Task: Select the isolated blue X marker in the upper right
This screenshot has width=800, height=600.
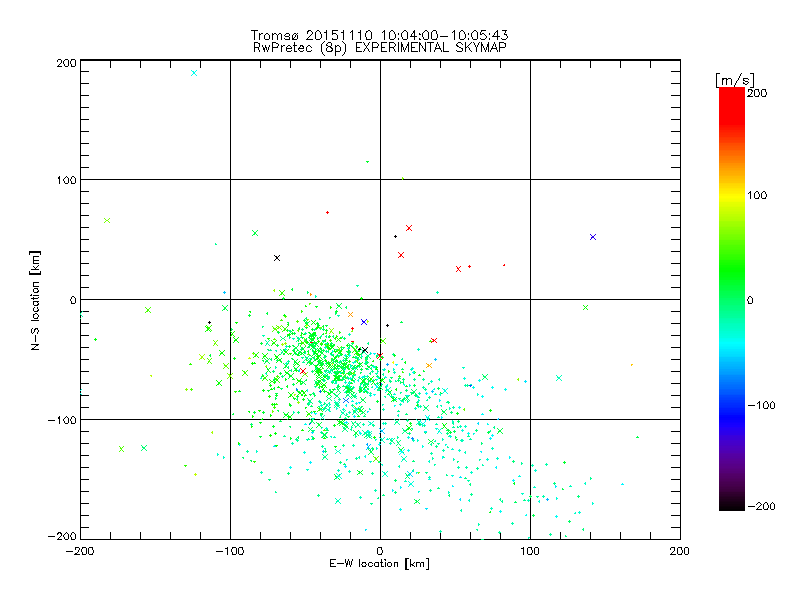Action: coord(593,237)
